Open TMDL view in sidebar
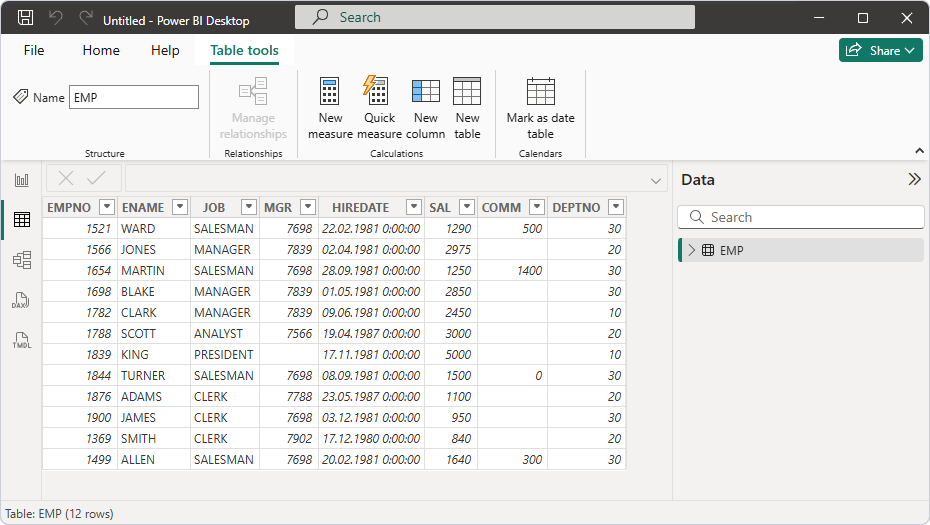The width and height of the screenshot is (930, 525). [x=22, y=341]
